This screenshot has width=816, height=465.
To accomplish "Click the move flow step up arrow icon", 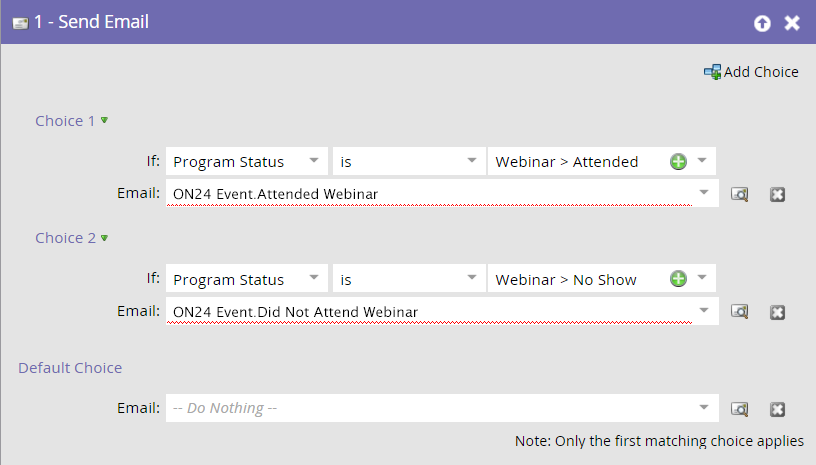I will click(762, 23).
